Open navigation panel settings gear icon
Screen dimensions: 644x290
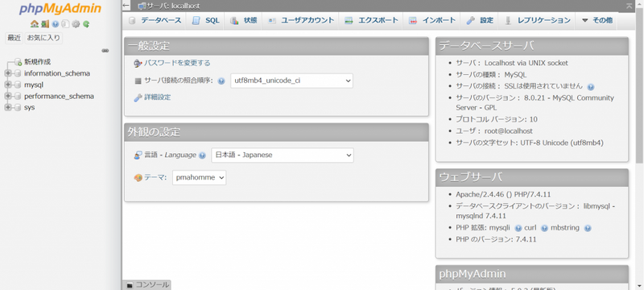[x=76, y=24]
